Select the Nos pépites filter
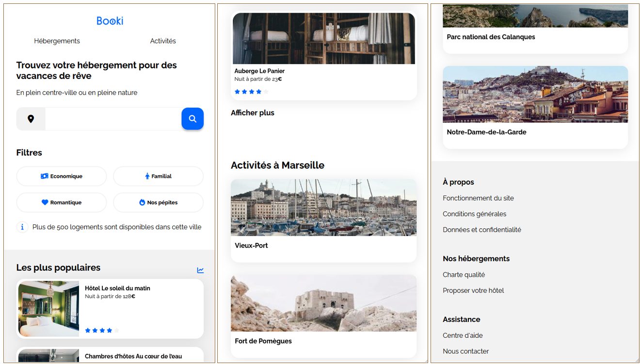 [x=158, y=203]
